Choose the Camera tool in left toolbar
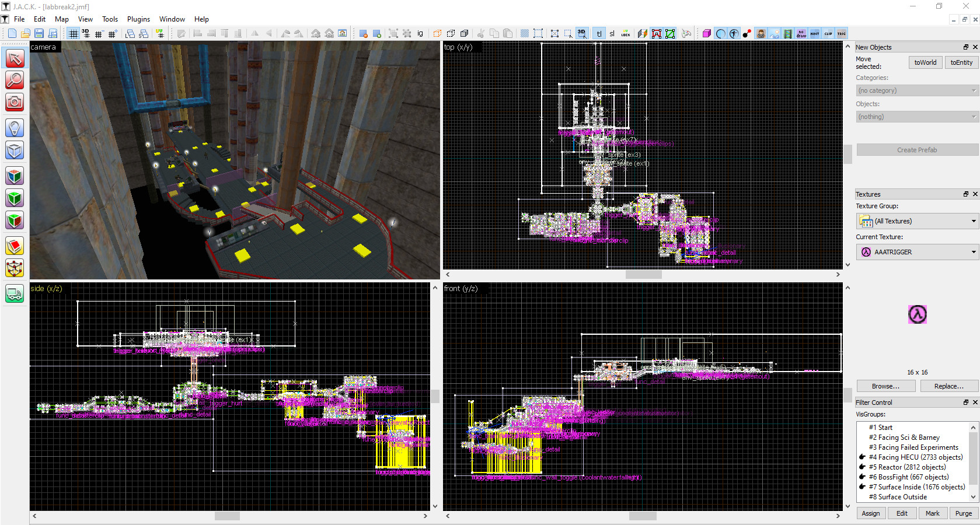The image size is (980, 525). tap(15, 102)
